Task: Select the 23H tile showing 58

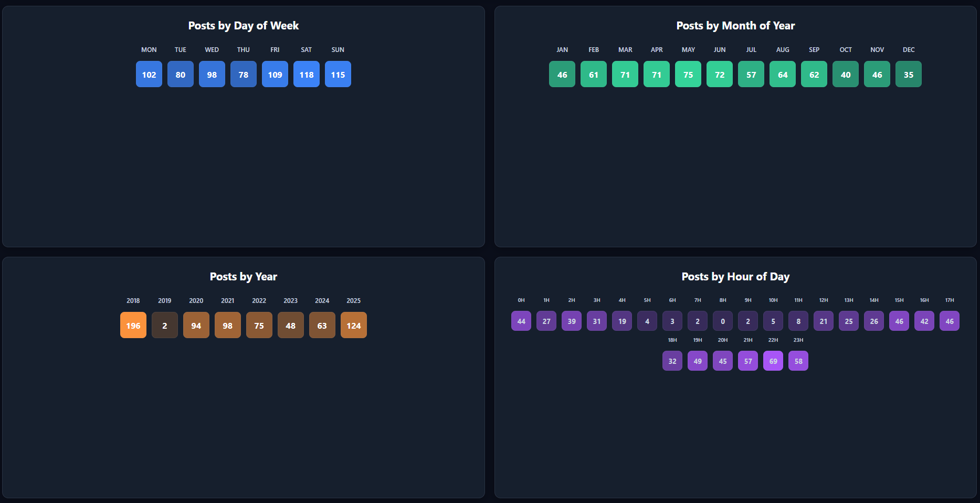Action: pyautogui.click(x=798, y=361)
